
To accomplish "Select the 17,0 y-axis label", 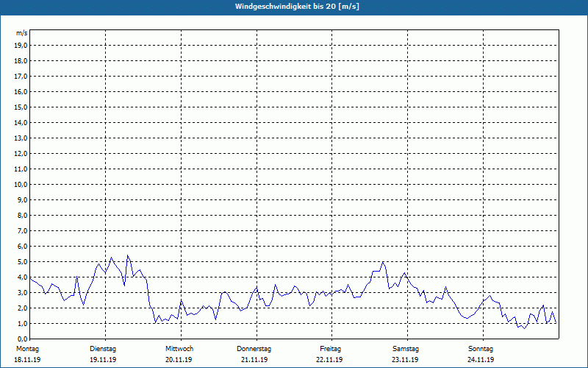I will coord(20,77).
